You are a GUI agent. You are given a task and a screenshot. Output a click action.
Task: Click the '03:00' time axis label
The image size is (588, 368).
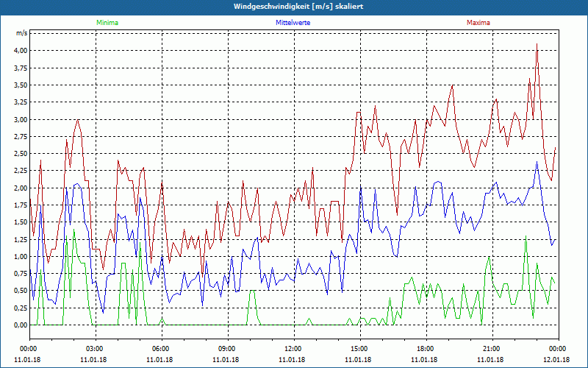[93, 349]
